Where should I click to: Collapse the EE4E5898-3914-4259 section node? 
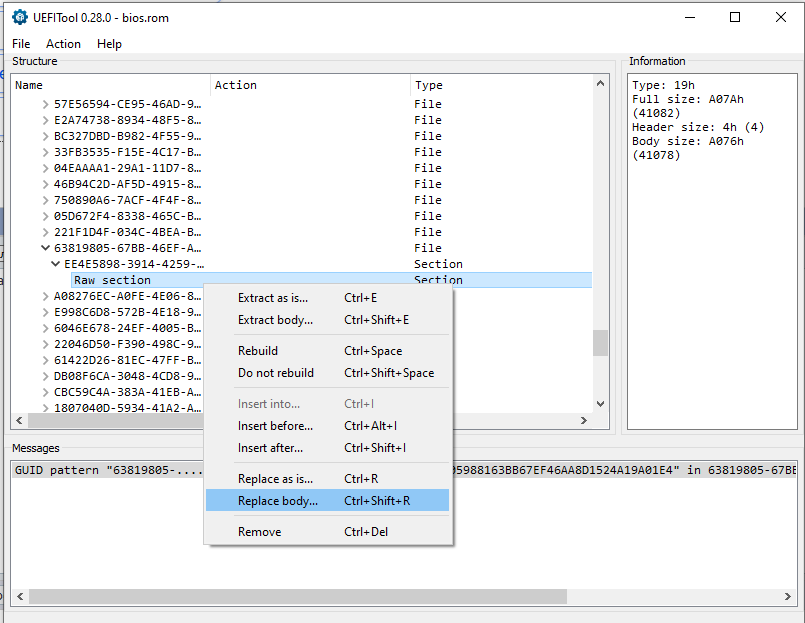pos(55,264)
